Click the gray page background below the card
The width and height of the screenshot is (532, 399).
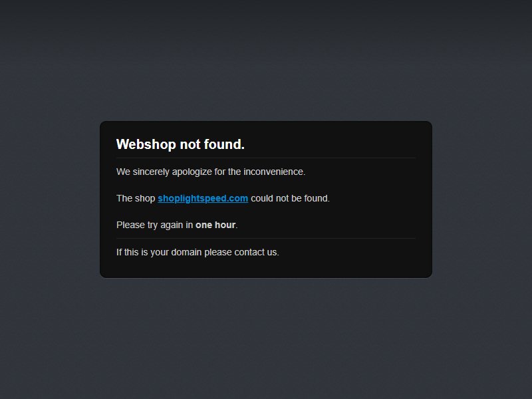tap(266, 339)
